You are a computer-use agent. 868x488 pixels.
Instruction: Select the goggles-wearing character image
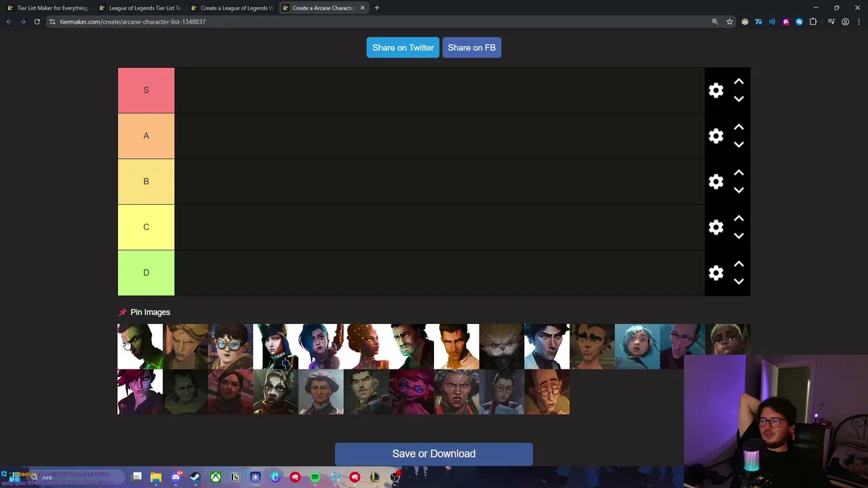click(231, 346)
